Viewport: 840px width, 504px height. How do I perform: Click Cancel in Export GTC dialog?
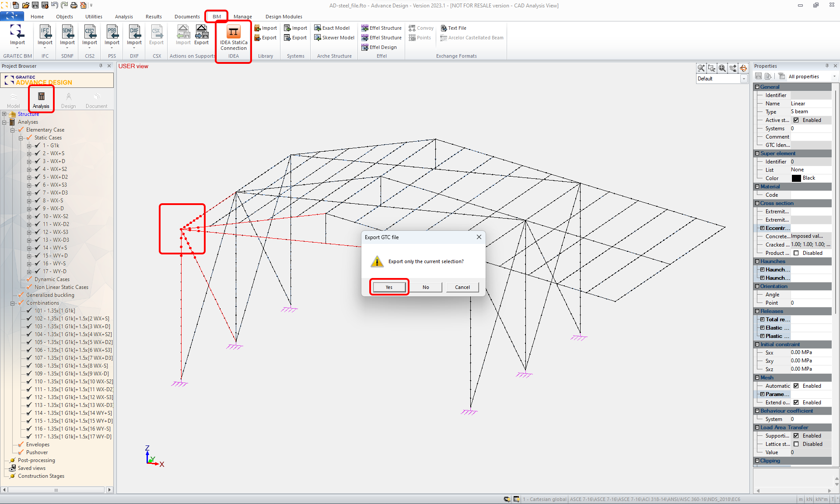462,287
